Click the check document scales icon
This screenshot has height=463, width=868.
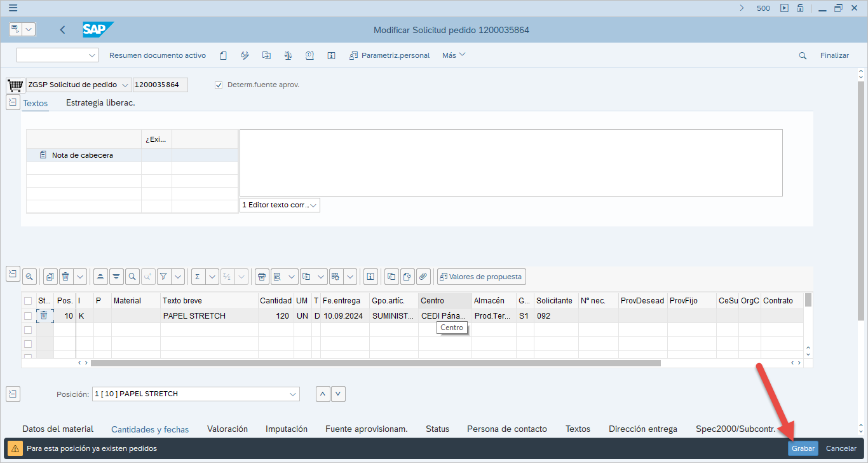[x=288, y=55]
